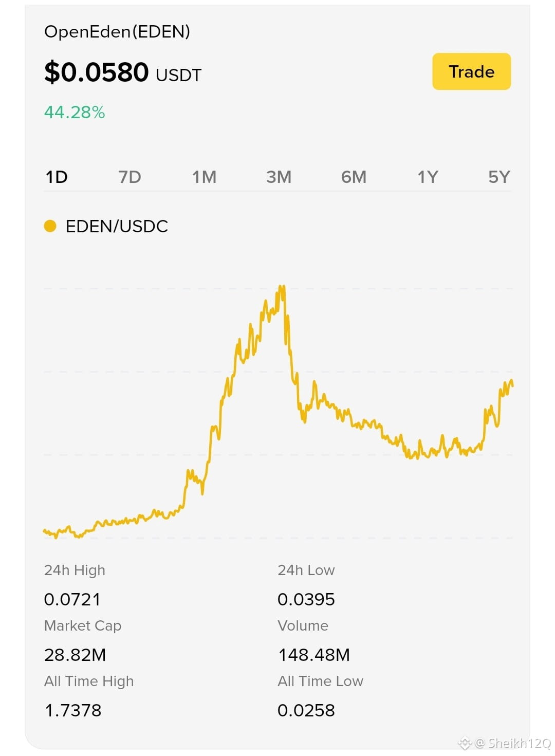Screen dimensions: 555x756
Task: Select the 1D time range tab
Action: click(x=57, y=177)
